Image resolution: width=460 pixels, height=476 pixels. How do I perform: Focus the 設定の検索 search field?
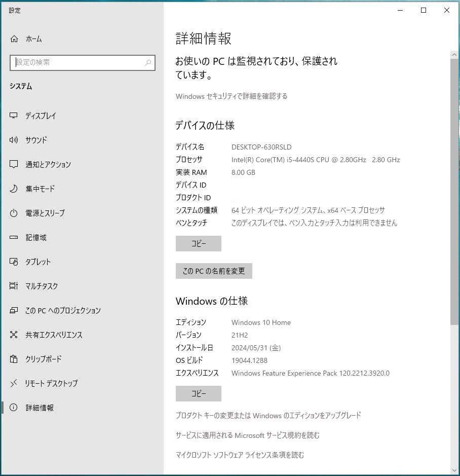pyautogui.click(x=82, y=62)
